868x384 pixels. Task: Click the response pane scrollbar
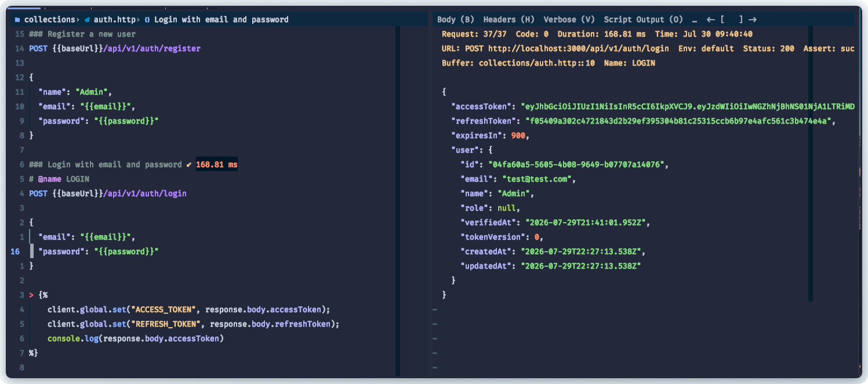pos(810,164)
